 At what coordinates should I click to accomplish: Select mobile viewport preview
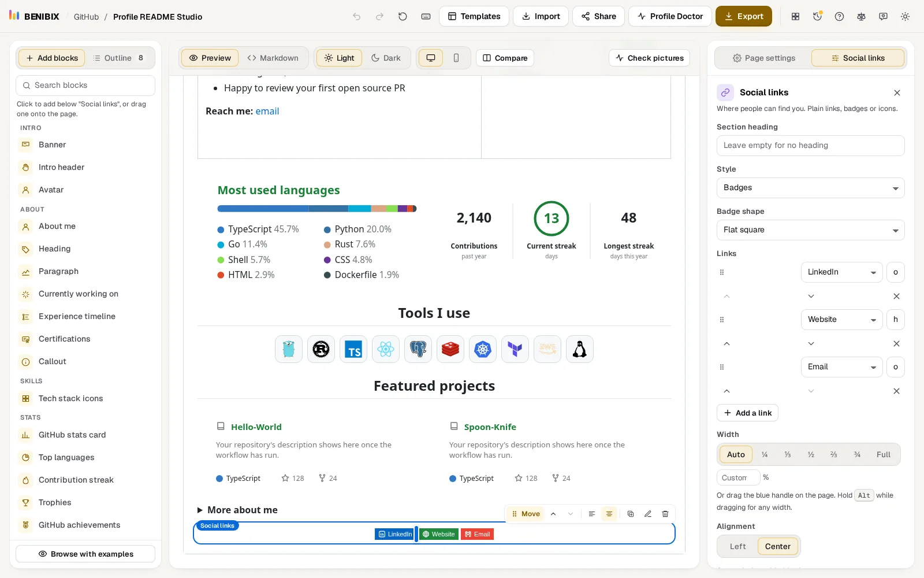(456, 58)
